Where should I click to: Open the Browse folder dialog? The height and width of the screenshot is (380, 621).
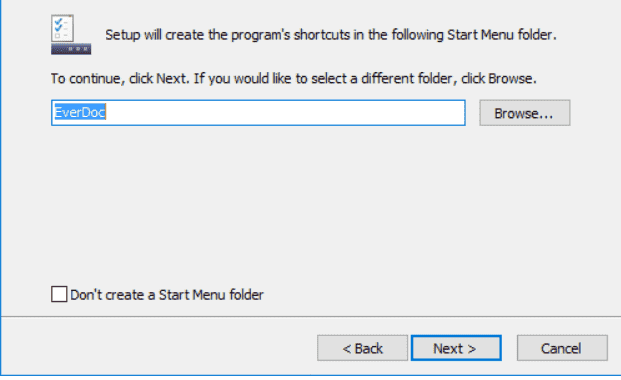[525, 113]
